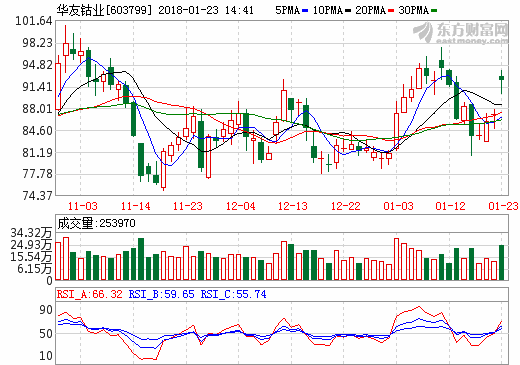Viewport: 520px width, 365px height.
Task: Click the RSI_B:59.65 indicator label
Action: point(161,294)
